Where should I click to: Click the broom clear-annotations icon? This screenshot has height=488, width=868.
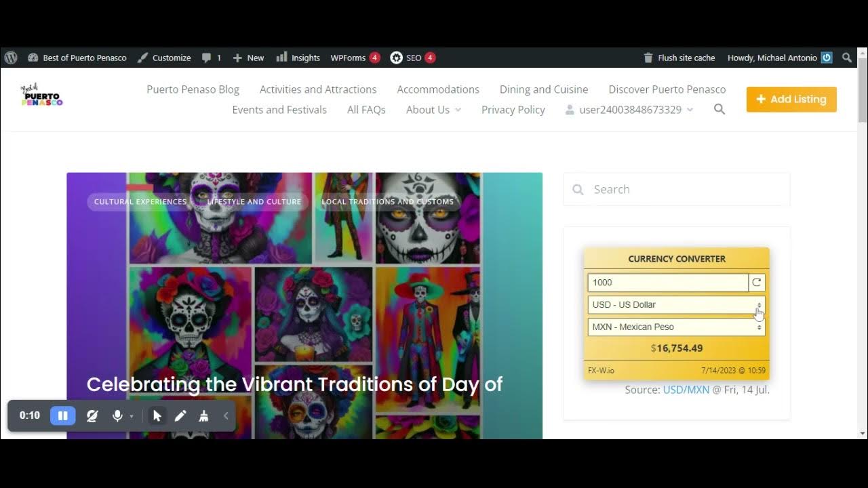(203, 415)
